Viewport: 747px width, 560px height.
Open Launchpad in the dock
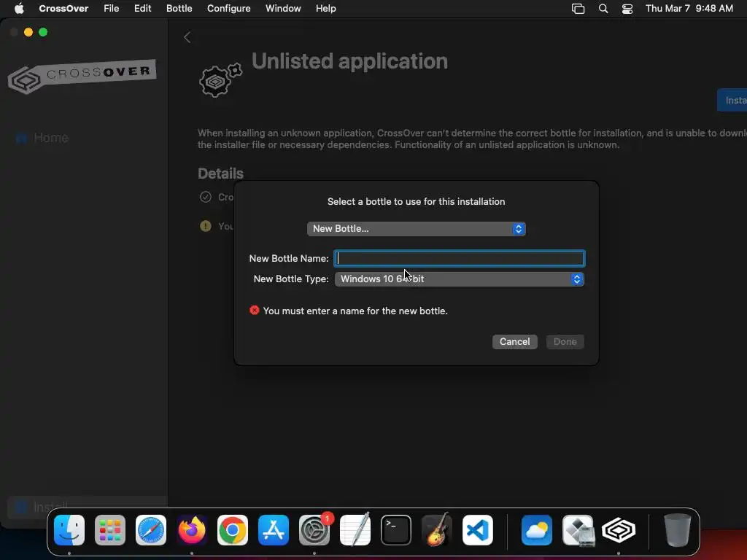[110, 530]
